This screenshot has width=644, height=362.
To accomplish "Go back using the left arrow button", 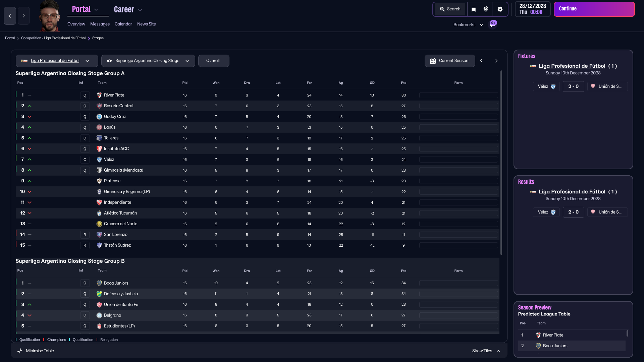I will click(10, 16).
